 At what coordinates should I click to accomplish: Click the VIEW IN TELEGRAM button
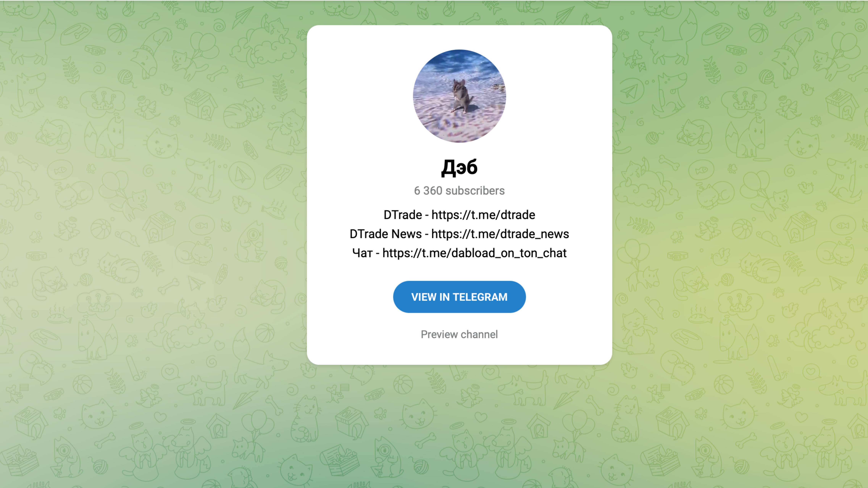(459, 297)
